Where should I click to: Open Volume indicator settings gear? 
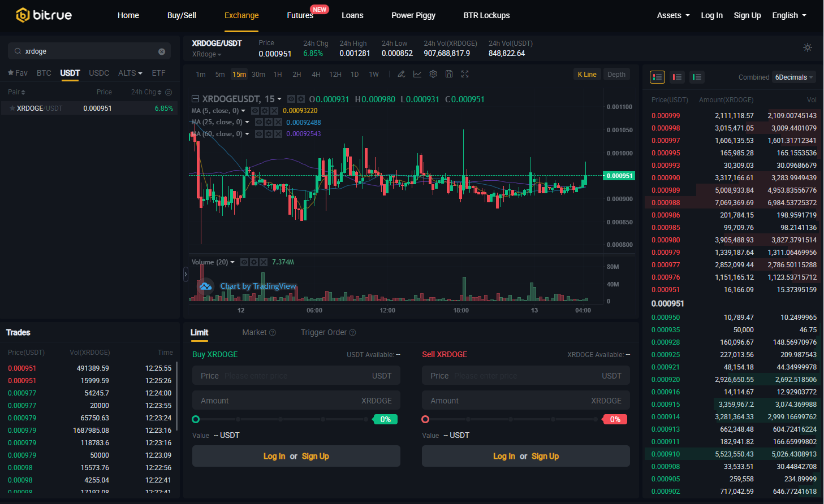[254, 262]
